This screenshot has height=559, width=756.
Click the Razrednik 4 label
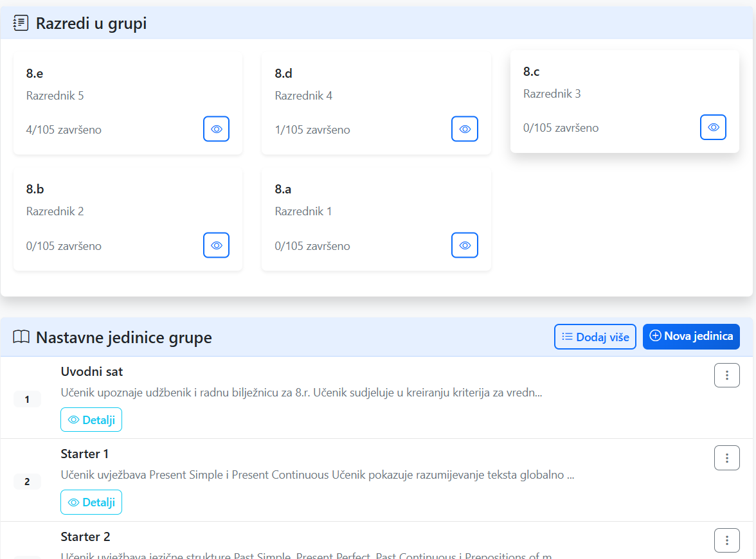click(303, 95)
